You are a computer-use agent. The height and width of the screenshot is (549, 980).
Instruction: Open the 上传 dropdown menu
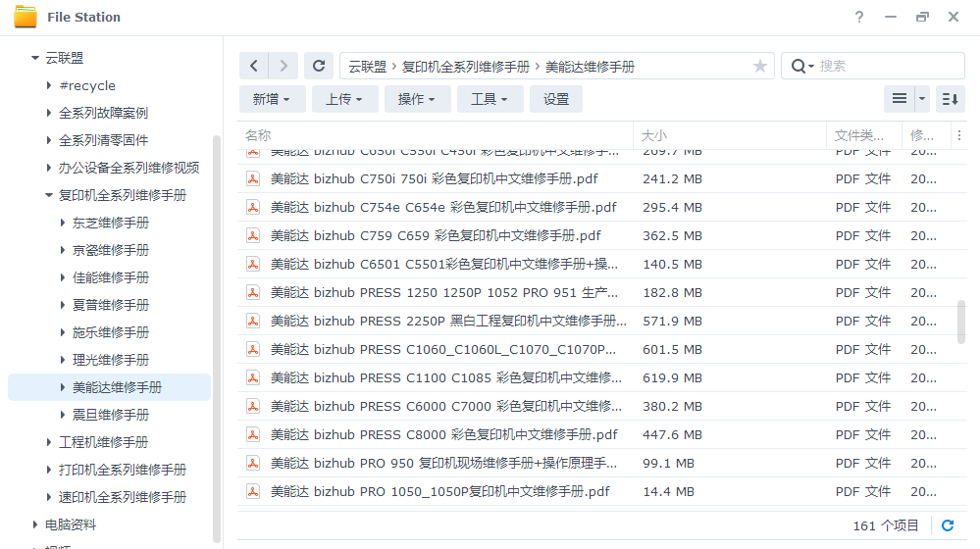pyautogui.click(x=344, y=99)
